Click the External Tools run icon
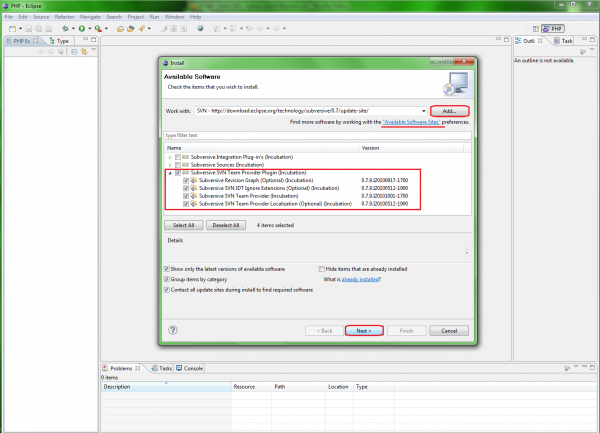This screenshot has width=600, height=433. [x=98, y=29]
